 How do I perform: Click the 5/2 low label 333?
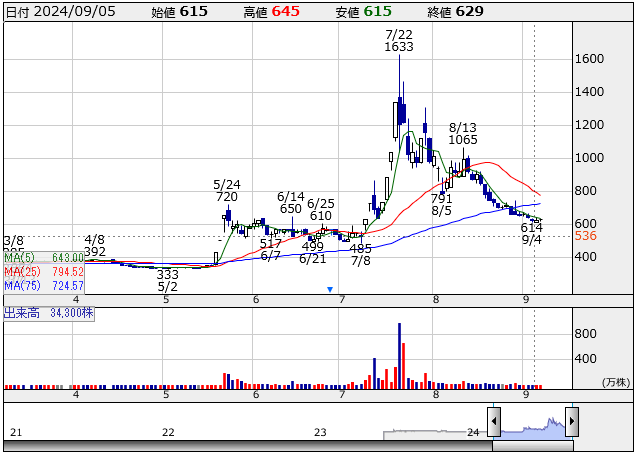pos(168,274)
